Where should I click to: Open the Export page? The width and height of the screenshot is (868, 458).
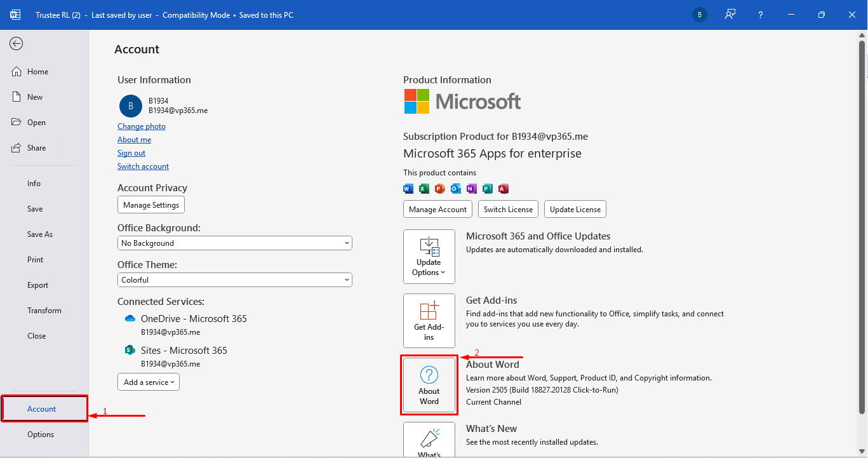[44, 285]
